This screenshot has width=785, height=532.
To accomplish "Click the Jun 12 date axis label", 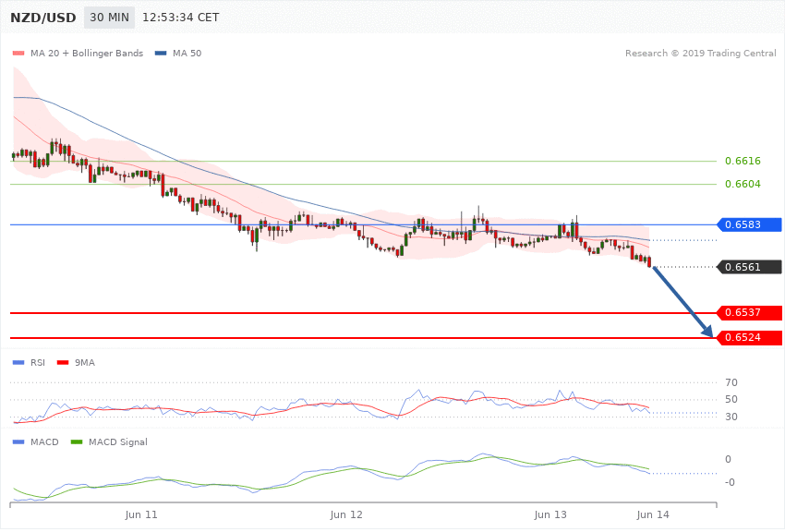I will click(x=346, y=515).
